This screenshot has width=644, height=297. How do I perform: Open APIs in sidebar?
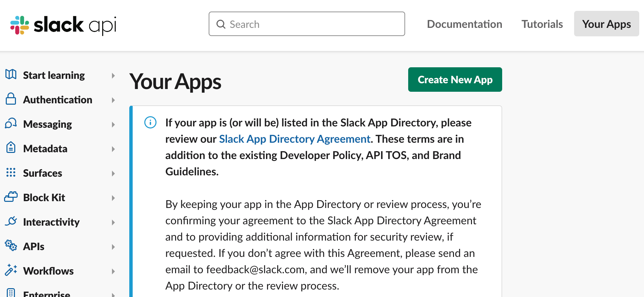click(34, 246)
